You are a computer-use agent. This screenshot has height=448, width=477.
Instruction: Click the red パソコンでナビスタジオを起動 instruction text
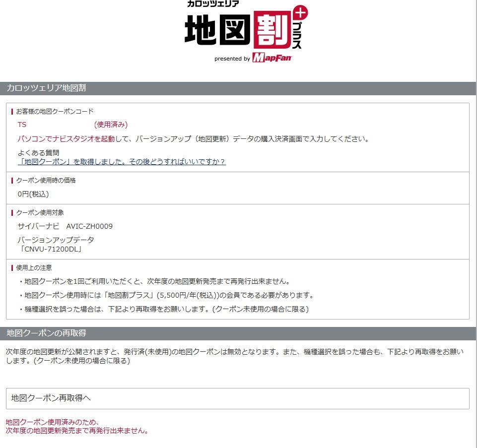(66, 139)
